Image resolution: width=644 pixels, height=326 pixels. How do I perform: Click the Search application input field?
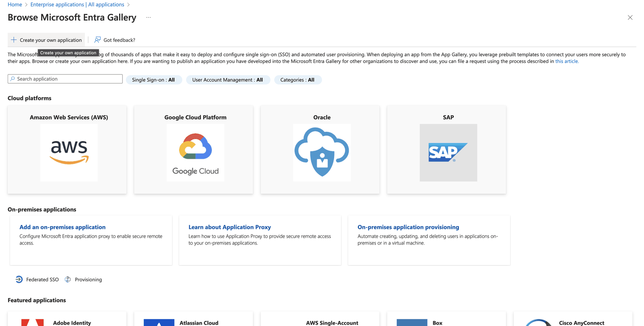(65, 79)
